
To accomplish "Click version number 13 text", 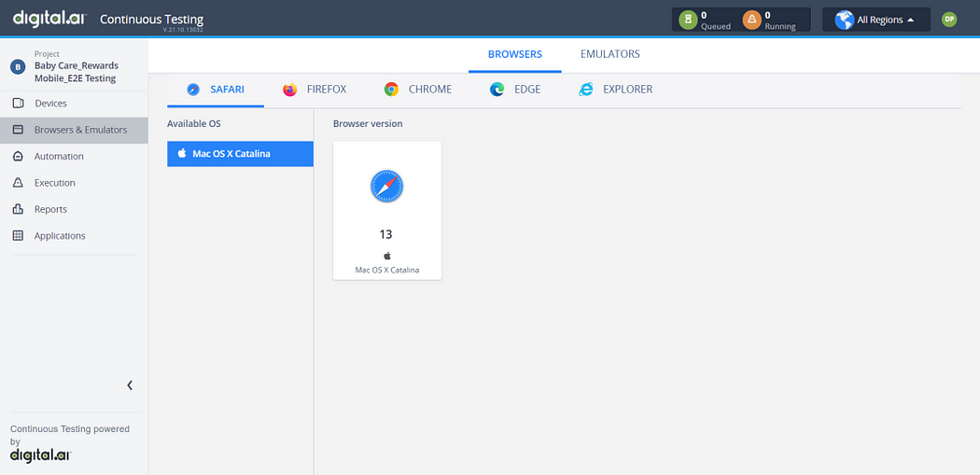I will coord(385,234).
